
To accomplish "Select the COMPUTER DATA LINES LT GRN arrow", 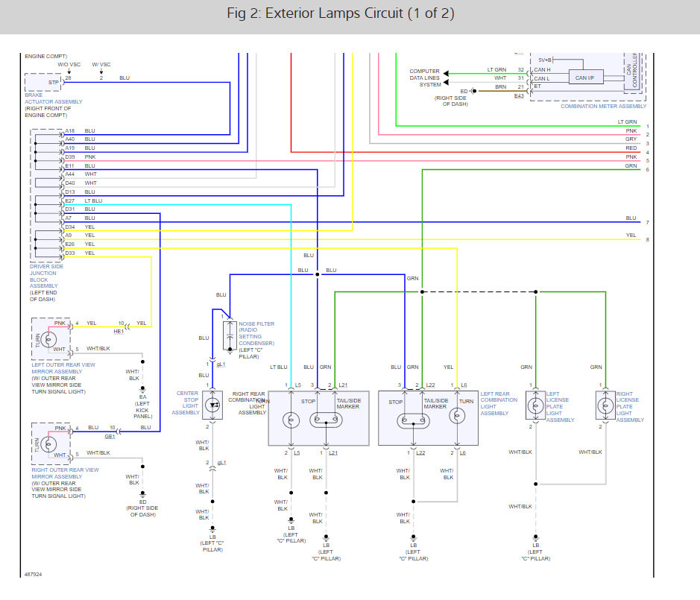I will pos(446,73).
